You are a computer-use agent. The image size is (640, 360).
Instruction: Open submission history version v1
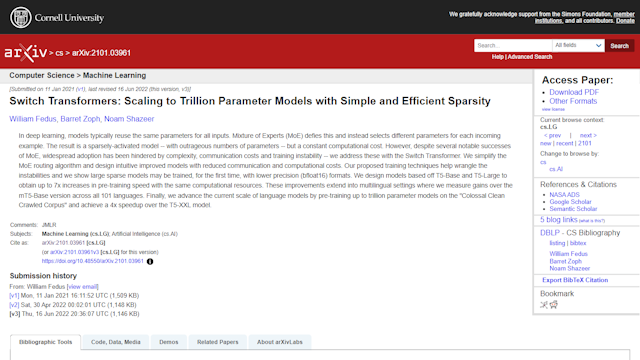point(14,296)
